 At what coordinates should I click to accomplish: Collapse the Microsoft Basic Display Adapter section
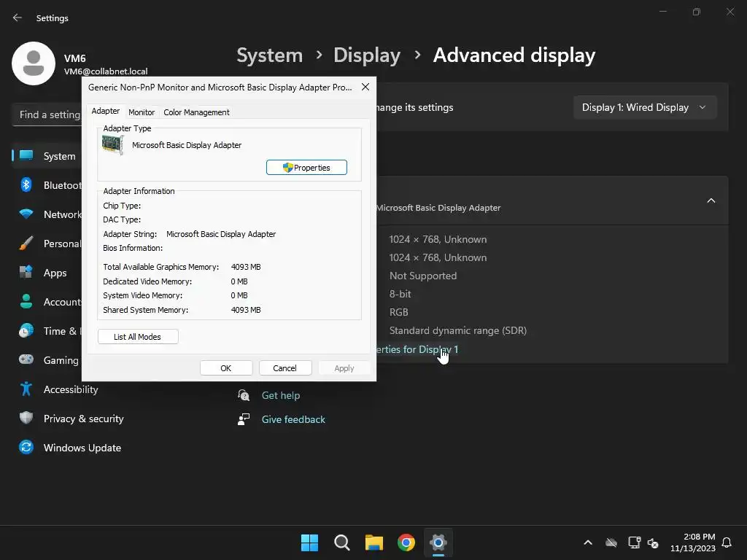711,201
